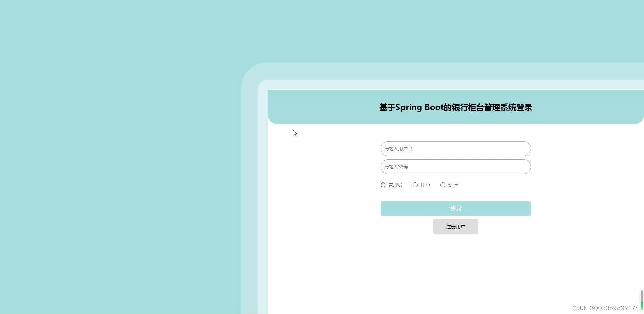Click the username input field
The image size is (644, 314).
455,149
